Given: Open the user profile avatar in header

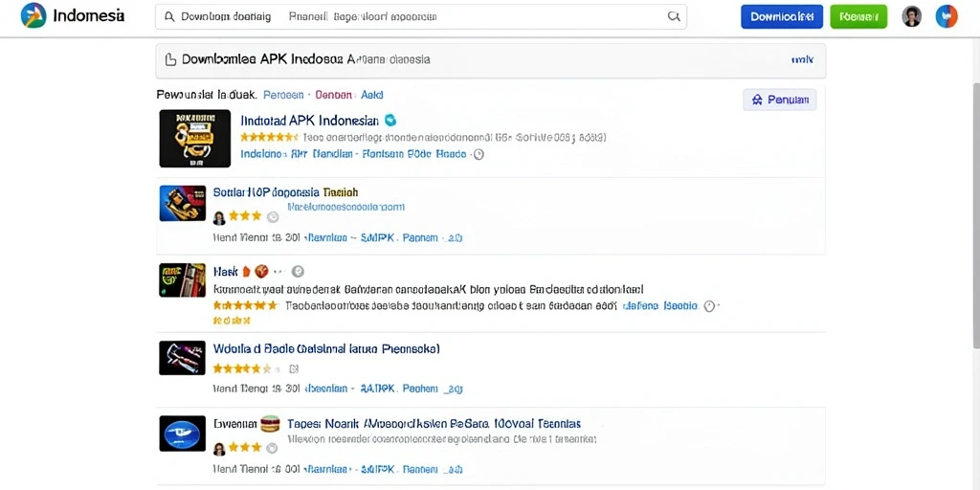Looking at the screenshot, I should (x=912, y=16).
